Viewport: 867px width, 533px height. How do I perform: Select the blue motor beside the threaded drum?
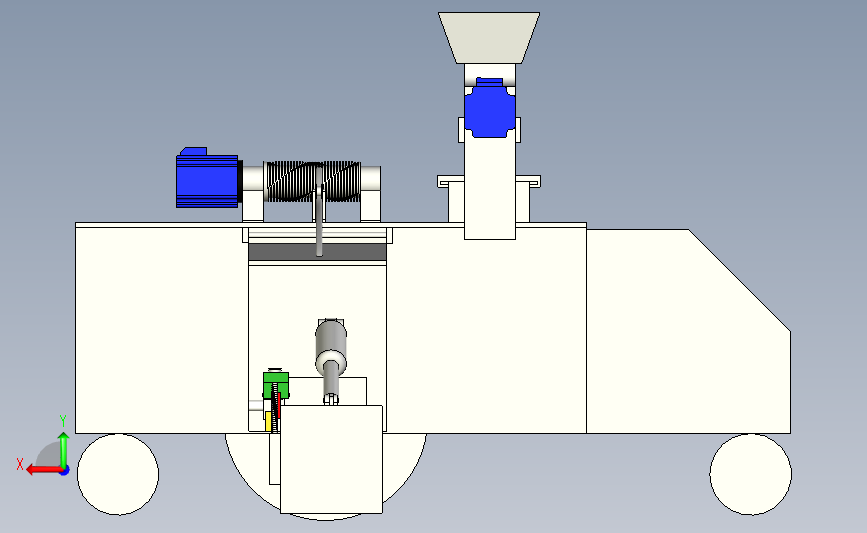click(x=207, y=178)
